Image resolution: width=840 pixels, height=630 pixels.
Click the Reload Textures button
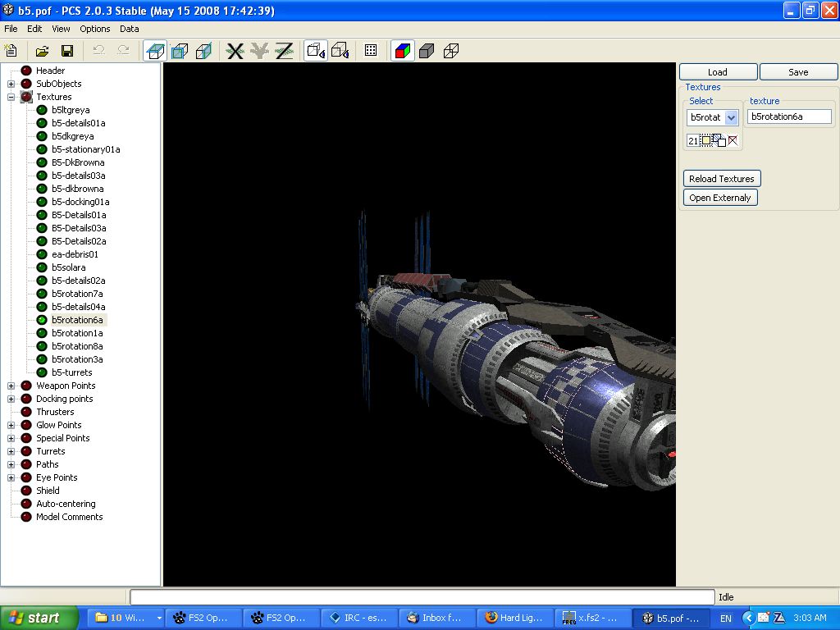click(x=721, y=179)
